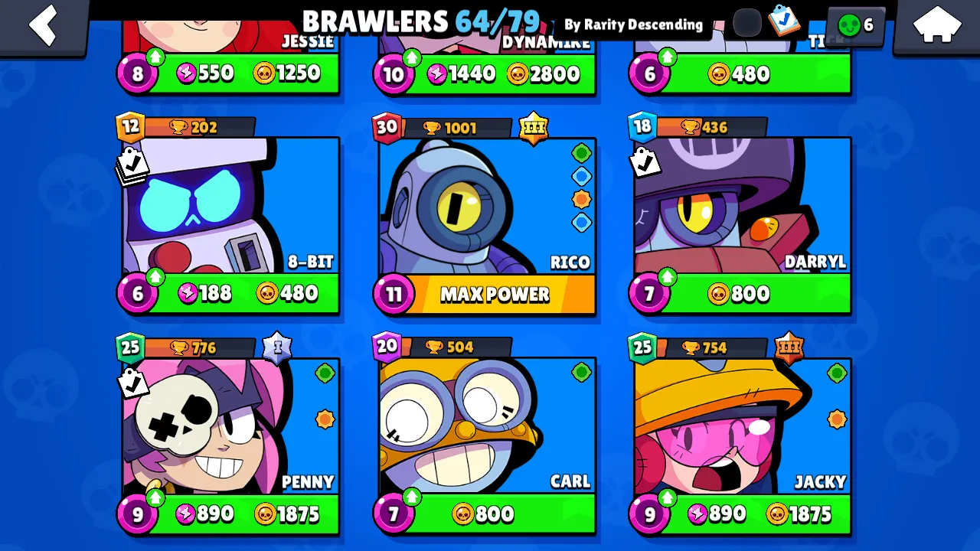The image size is (980, 551).
Task: Tap Rico's green gadget slot indicator
Action: [x=581, y=153]
